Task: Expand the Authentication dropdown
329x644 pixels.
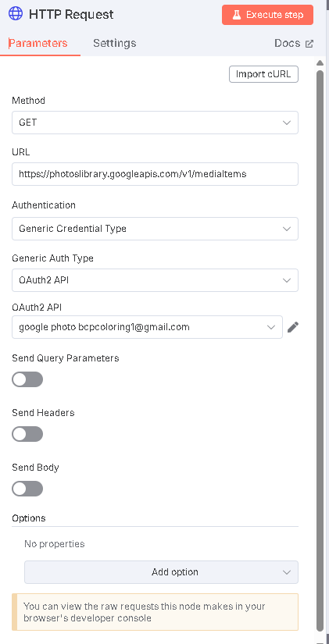Action: pos(155,229)
